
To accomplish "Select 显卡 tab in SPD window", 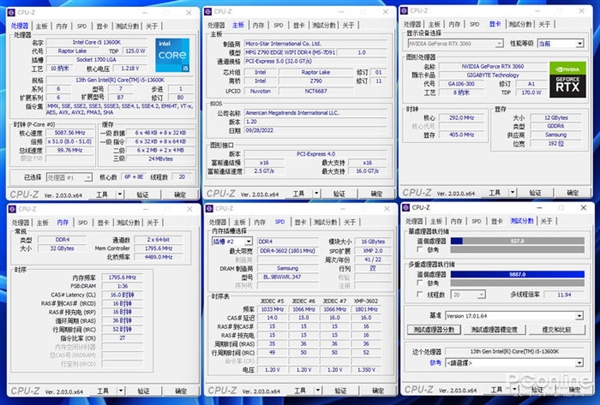I will pyautogui.click(x=300, y=222).
